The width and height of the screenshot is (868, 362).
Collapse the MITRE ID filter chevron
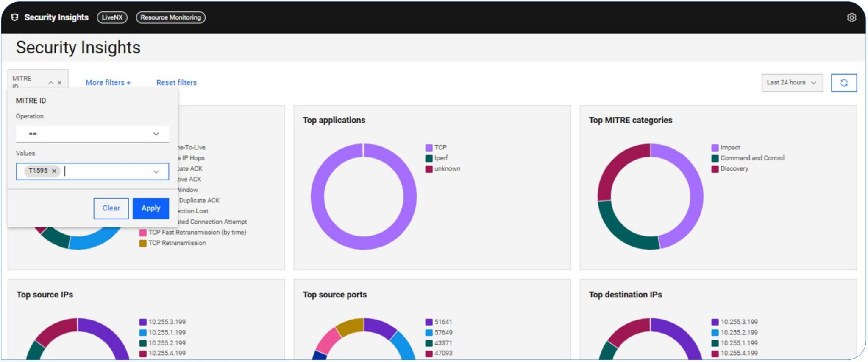(51, 83)
